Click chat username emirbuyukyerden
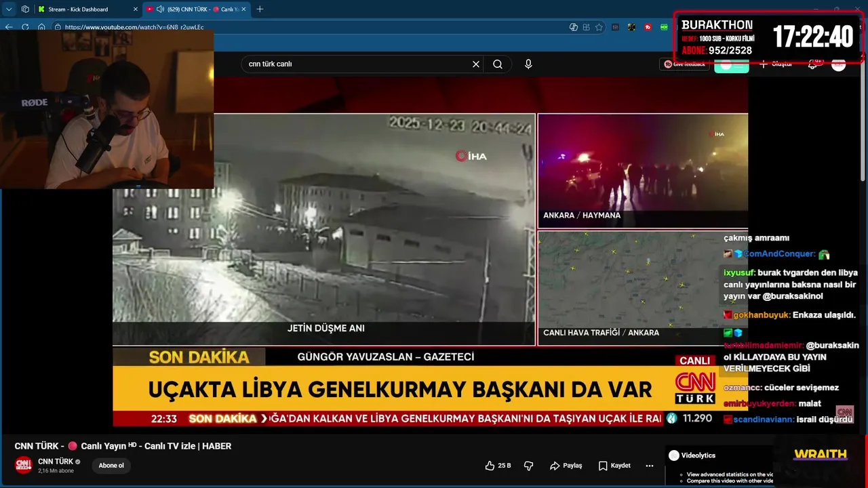This screenshot has width=868, height=488. 759,403
